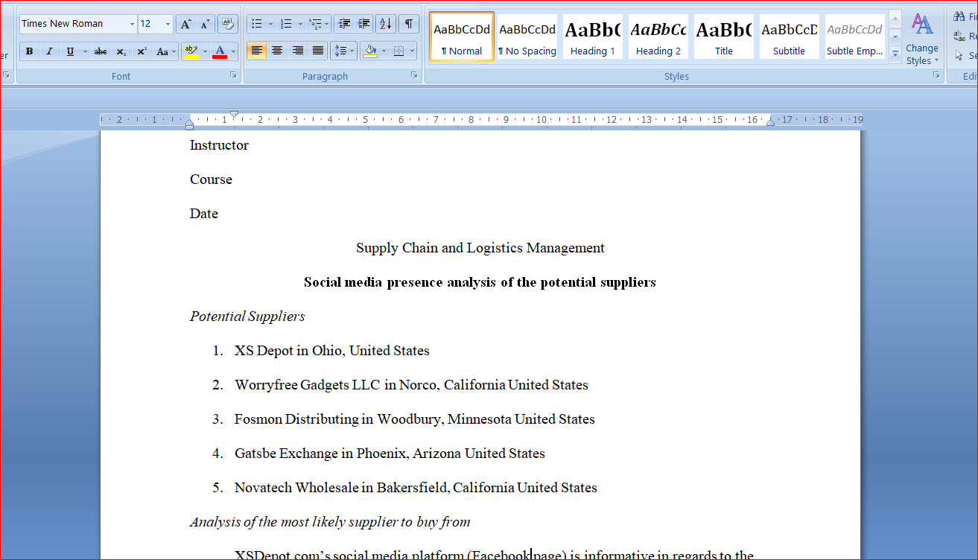978x560 pixels.
Task: Click Shrink Font icon
Action: tap(206, 24)
